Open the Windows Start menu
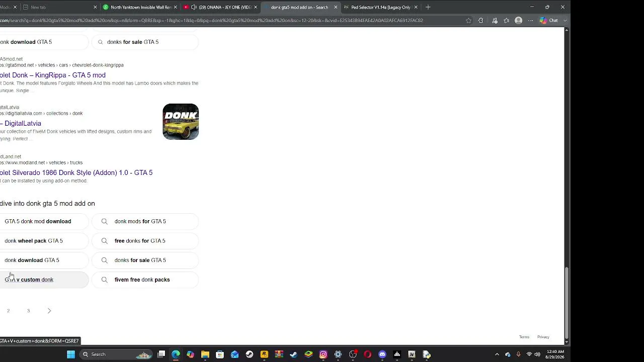Screen dimensions: 644x362 [71, 354]
